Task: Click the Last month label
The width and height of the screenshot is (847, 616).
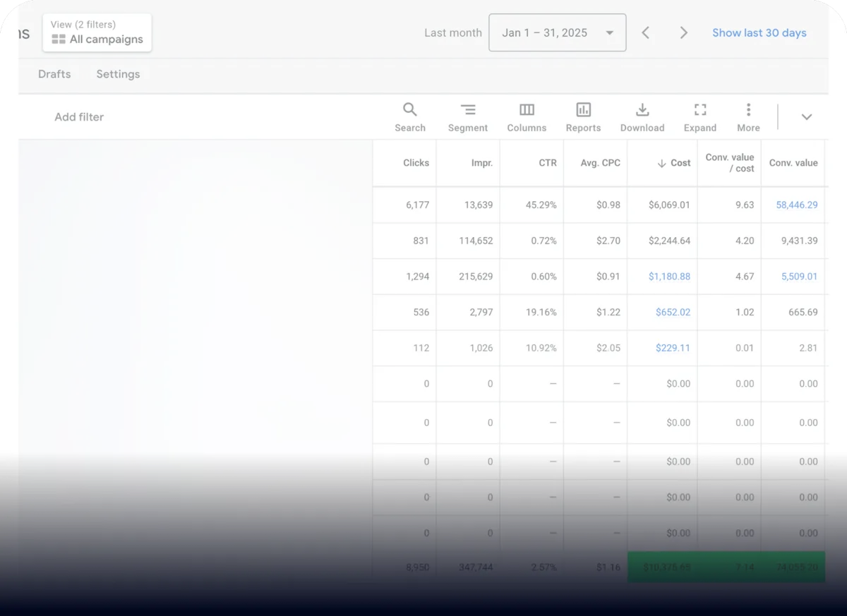Action: tap(453, 32)
